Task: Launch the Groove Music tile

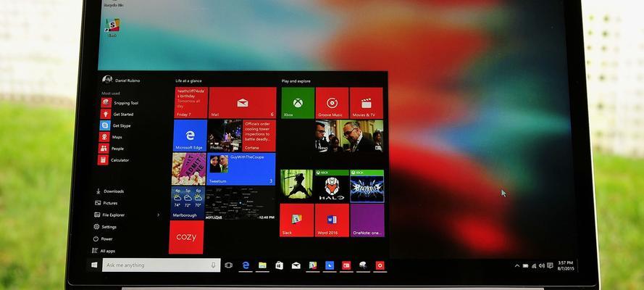Action: coord(332,103)
